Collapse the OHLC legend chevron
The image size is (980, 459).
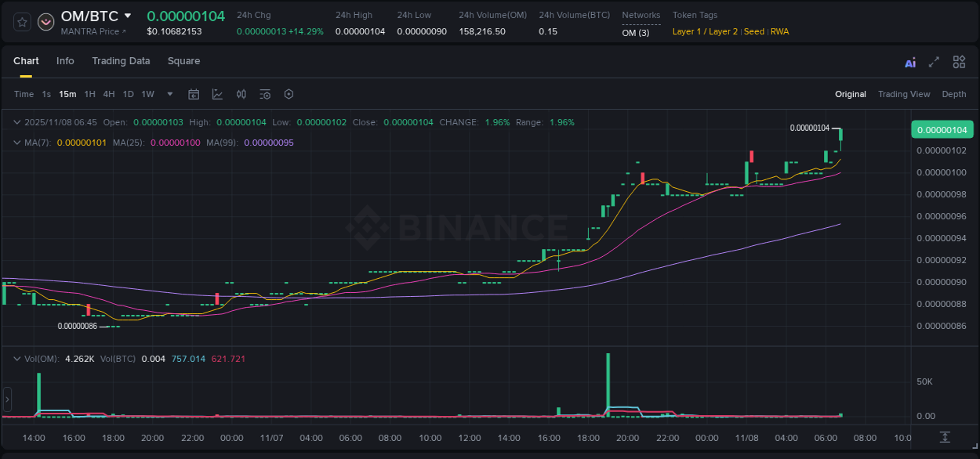pyautogui.click(x=17, y=123)
